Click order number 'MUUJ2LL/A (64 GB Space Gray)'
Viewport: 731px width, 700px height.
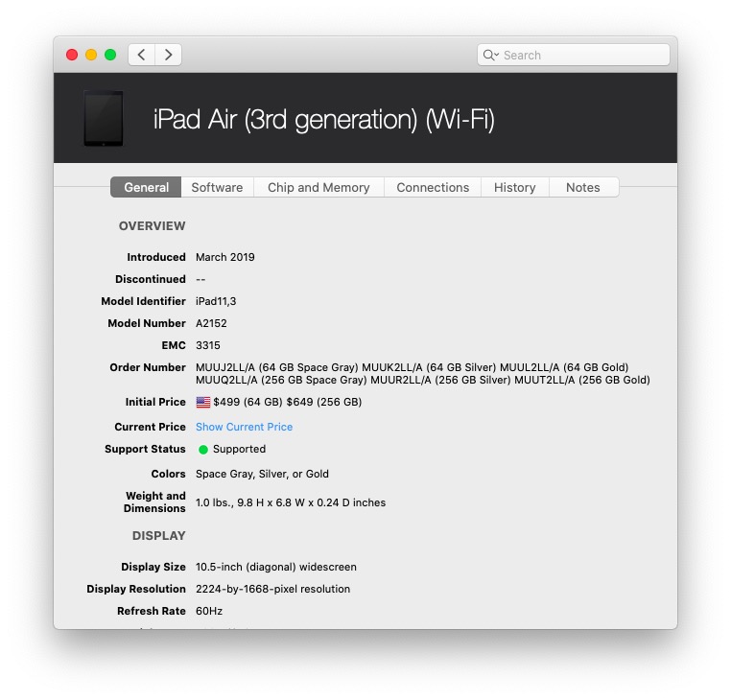[x=277, y=367]
